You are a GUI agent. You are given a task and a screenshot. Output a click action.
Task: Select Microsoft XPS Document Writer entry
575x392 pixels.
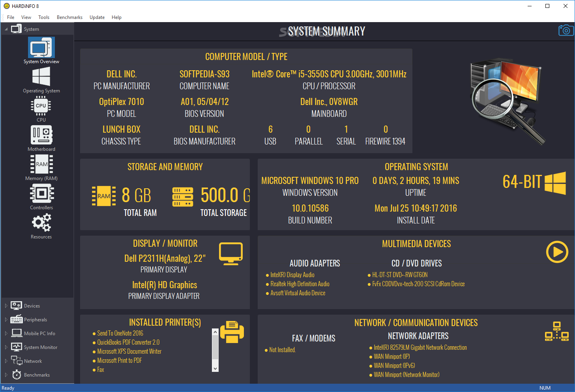point(129,351)
